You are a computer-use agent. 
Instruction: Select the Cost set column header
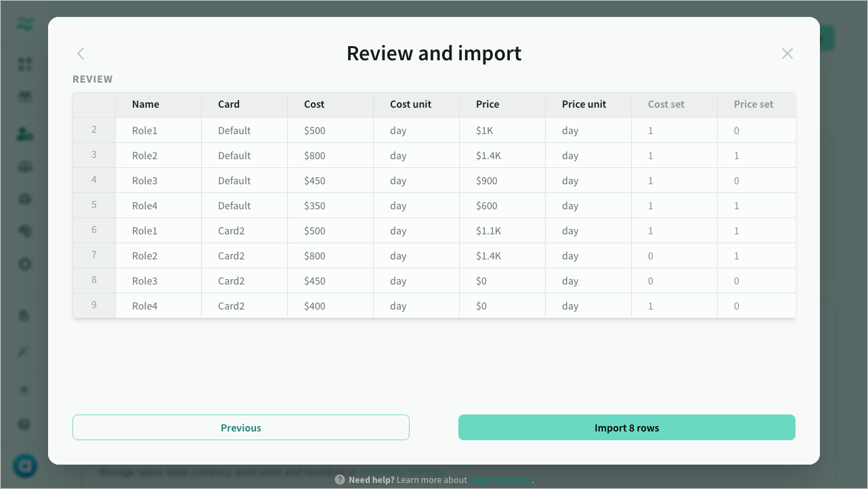pyautogui.click(x=666, y=104)
